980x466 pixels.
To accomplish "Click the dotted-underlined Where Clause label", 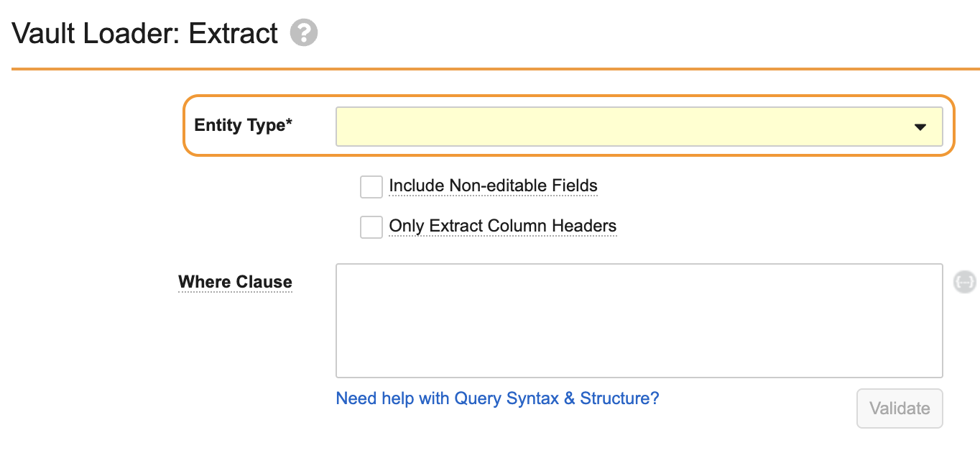I will coord(235,282).
